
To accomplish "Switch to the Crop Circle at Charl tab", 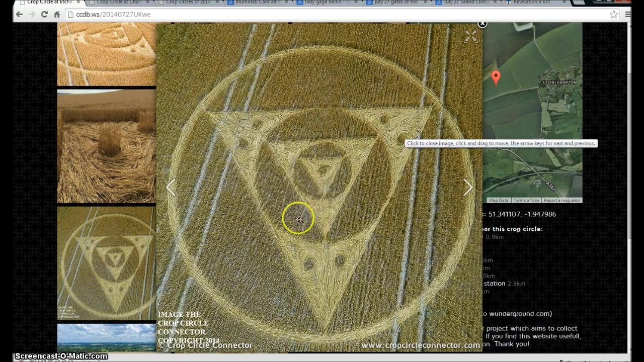I will click(119, 3).
